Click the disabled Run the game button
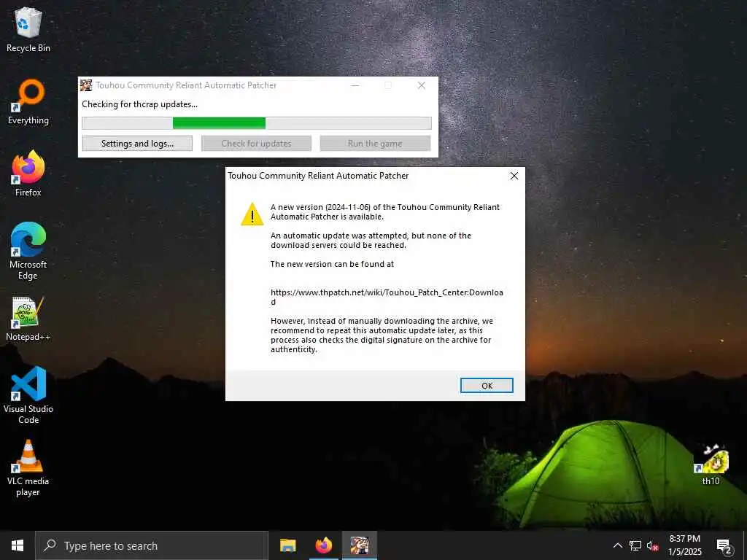This screenshot has height=560, width=747. point(375,144)
